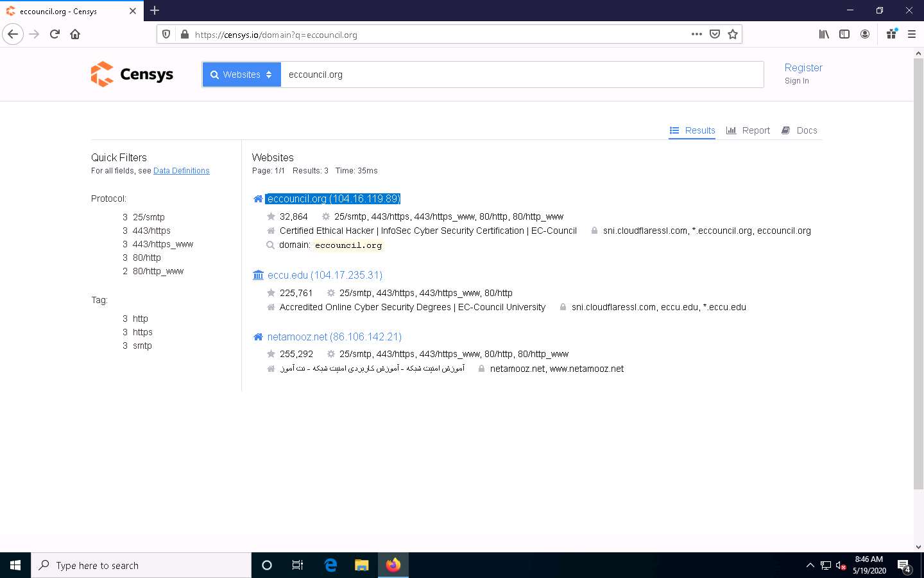
Task: Open File Explorer from taskbar
Action: coord(362,565)
